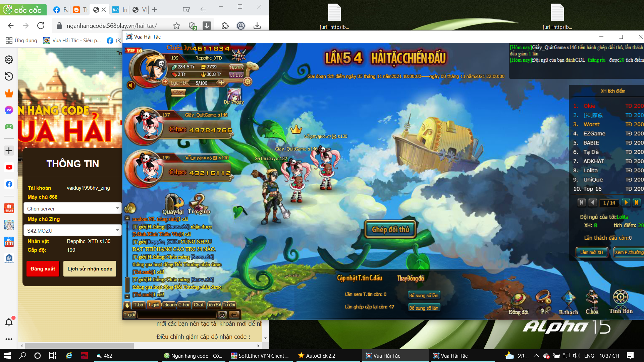Click chat scrollbar down arrow
Image resolution: width=644 pixels, height=362 pixels.
pyautogui.click(x=127, y=296)
